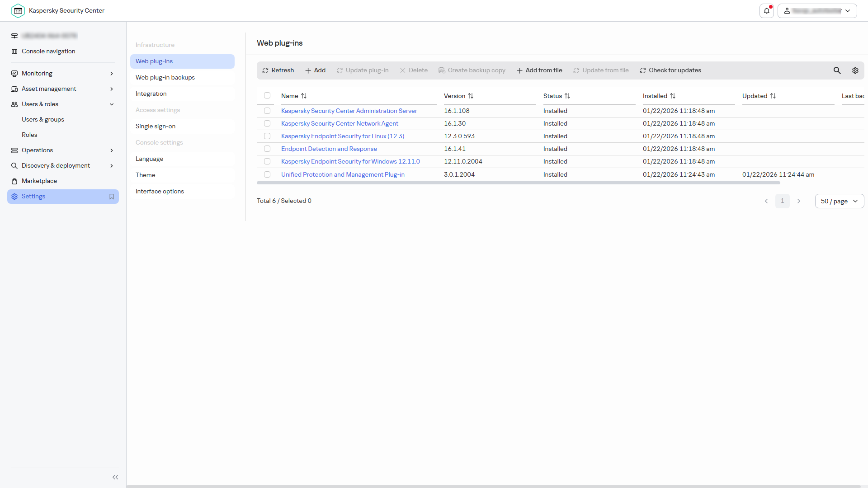Image resolution: width=868 pixels, height=488 pixels.
Task: Open the notifications bell icon
Action: click(x=767, y=11)
